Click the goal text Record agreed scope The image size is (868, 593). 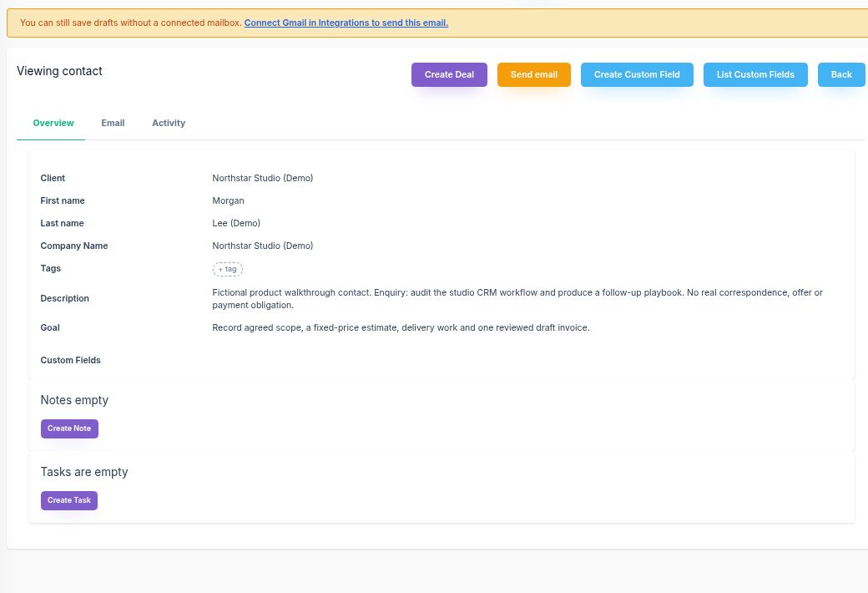[x=401, y=327]
